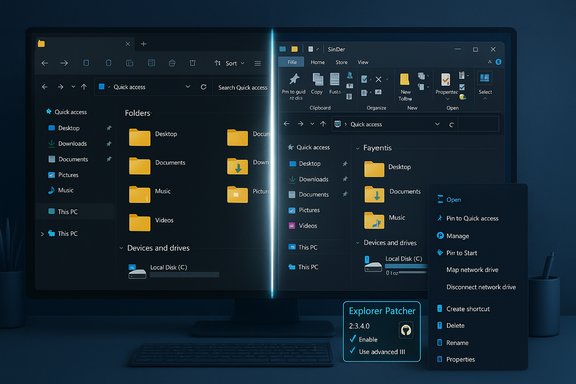Click the delete X icon in Organize group
576x384 pixels.
pyautogui.click(x=378, y=79)
